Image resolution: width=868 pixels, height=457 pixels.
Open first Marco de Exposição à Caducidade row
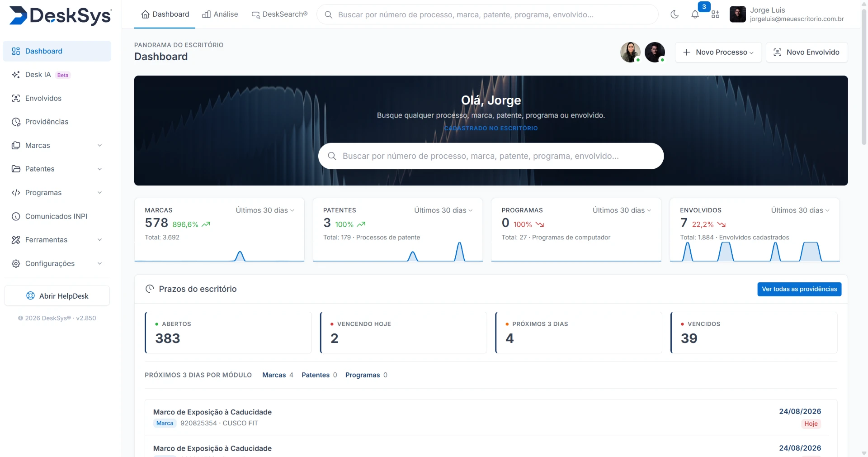tap(491, 418)
